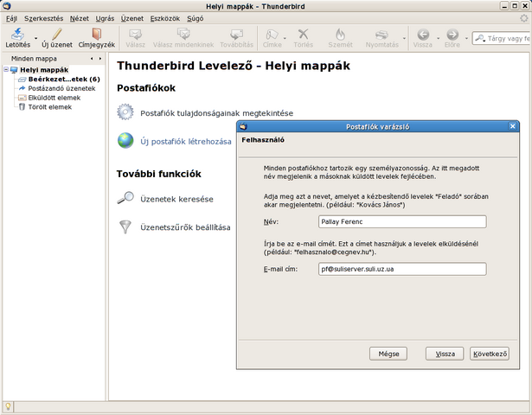
Task: Click the lightbulb icon in status bar
Action: tap(8, 406)
